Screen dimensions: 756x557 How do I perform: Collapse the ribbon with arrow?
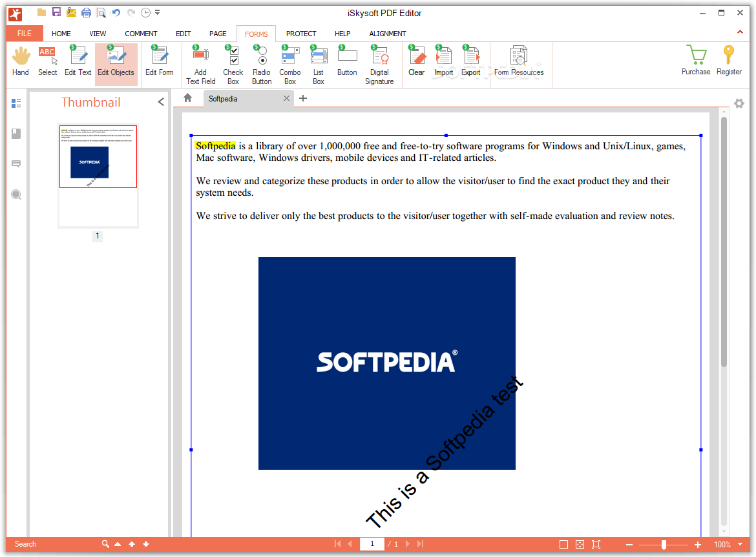tap(740, 32)
